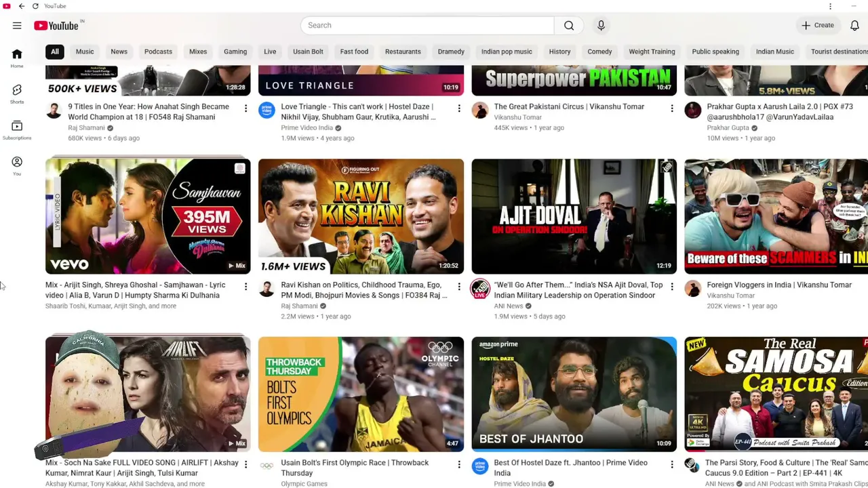Open options for Soch Na Sake mix

point(245,464)
